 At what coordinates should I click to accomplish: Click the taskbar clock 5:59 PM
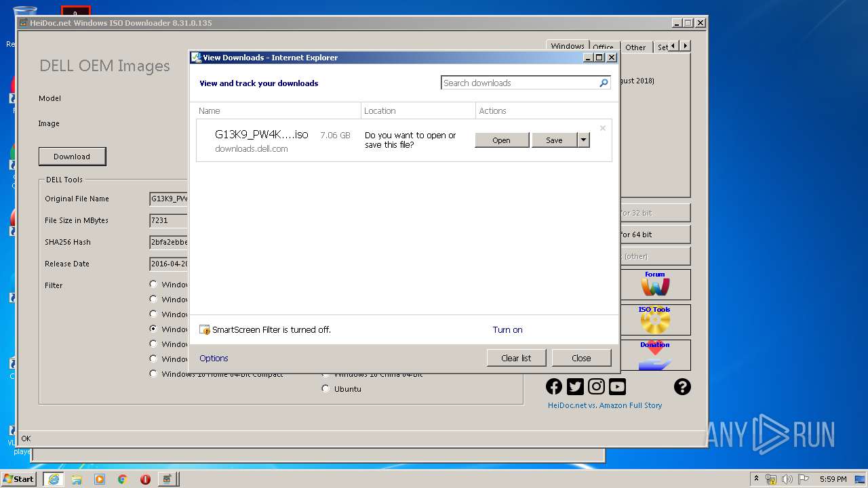(833, 479)
